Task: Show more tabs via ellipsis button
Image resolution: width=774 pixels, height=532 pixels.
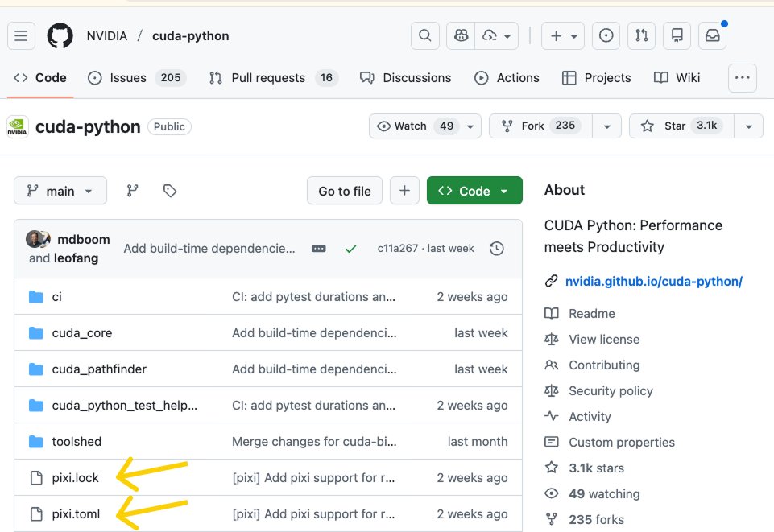Action: 743,78
